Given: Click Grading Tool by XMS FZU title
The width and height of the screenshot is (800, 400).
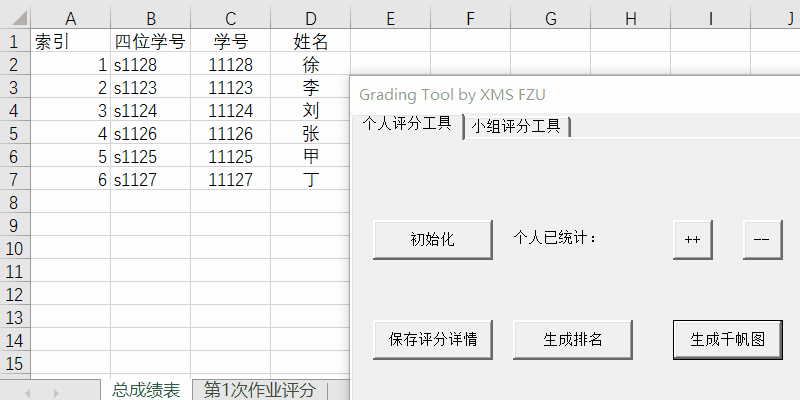Looking at the screenshot, I should [452, 95].
